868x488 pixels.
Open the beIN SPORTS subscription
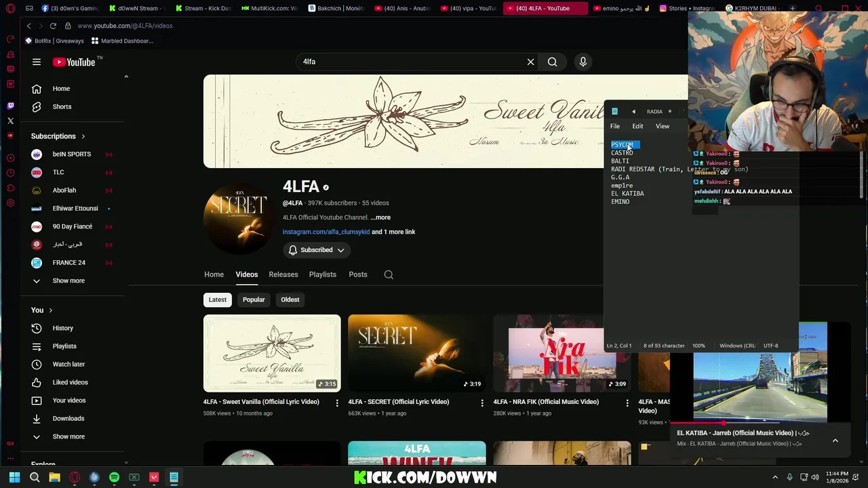pyautogui.click(x=71, y=155)
